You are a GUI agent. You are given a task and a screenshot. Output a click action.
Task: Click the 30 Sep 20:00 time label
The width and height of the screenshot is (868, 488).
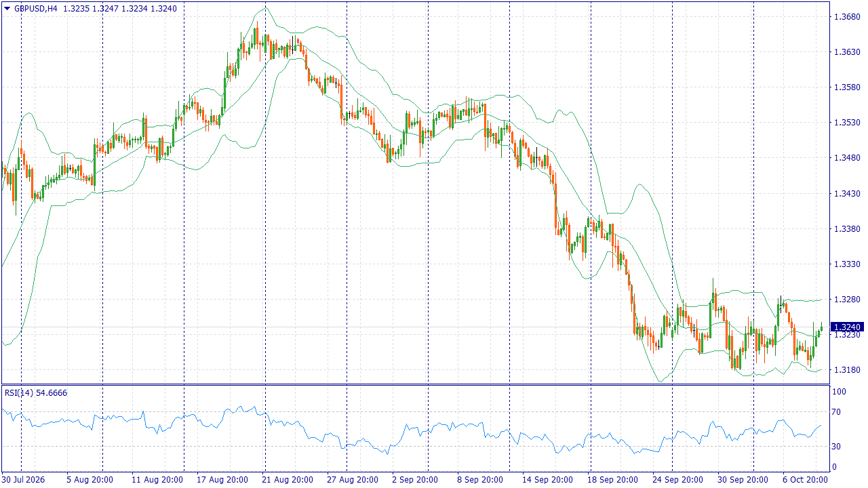[743, 479]
